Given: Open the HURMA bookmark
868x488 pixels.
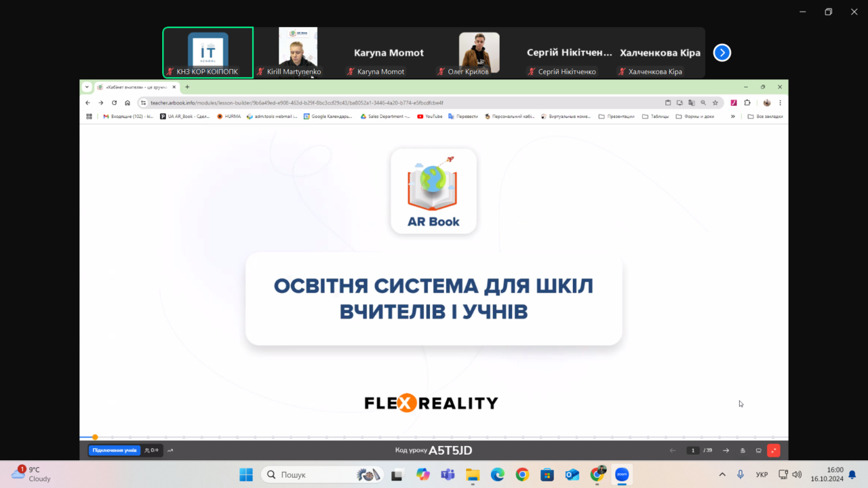Looking at the screenshot, I should (x=229, y=117).
